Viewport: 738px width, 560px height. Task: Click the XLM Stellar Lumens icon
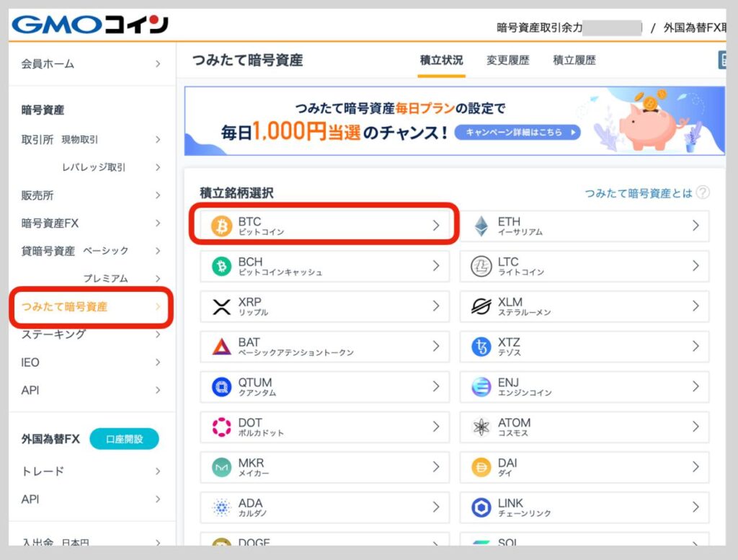(481, 306)
